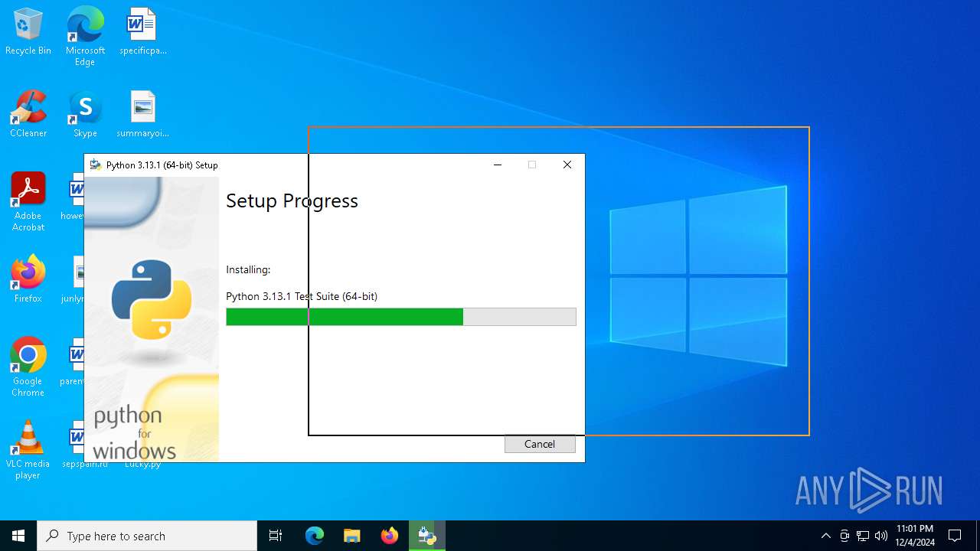Click the Python installer title bar icon
Image resolution: width=980 pixels, height=551 pixels.
click(x=96, y=165)
